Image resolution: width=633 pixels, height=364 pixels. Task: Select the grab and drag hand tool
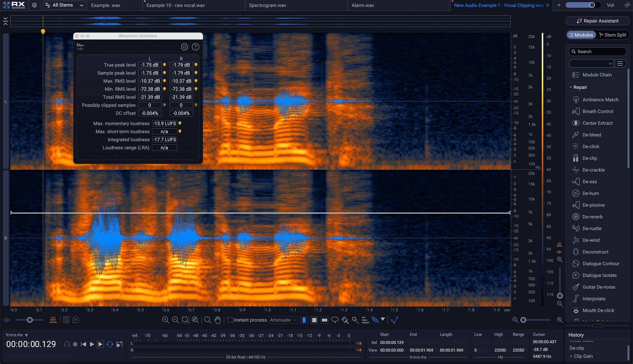click(x=217, y=320)
